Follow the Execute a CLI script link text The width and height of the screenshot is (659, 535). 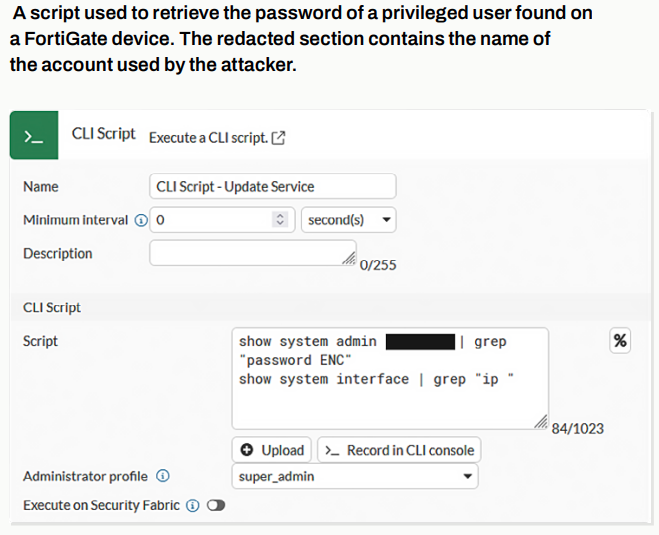[208, 138]
